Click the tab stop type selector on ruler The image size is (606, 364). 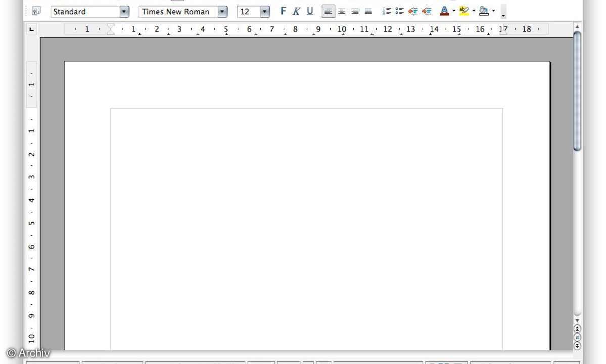pos(32,30)
